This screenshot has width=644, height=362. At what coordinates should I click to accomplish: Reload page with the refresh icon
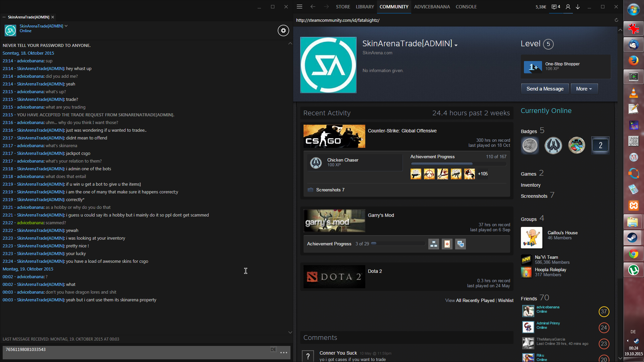(616, 20)
